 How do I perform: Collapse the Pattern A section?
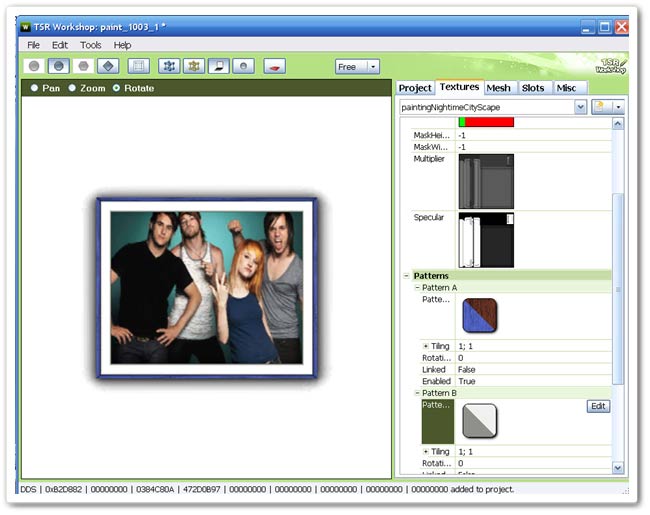417,287
